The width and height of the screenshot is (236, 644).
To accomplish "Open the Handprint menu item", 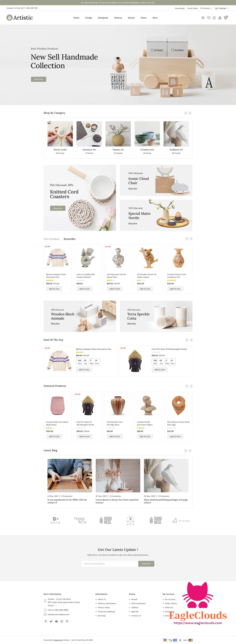I will pos(103,18).
